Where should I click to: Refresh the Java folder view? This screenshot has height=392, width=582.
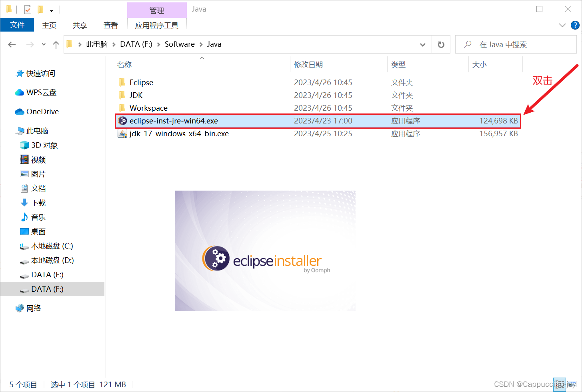tap(441, 45)
